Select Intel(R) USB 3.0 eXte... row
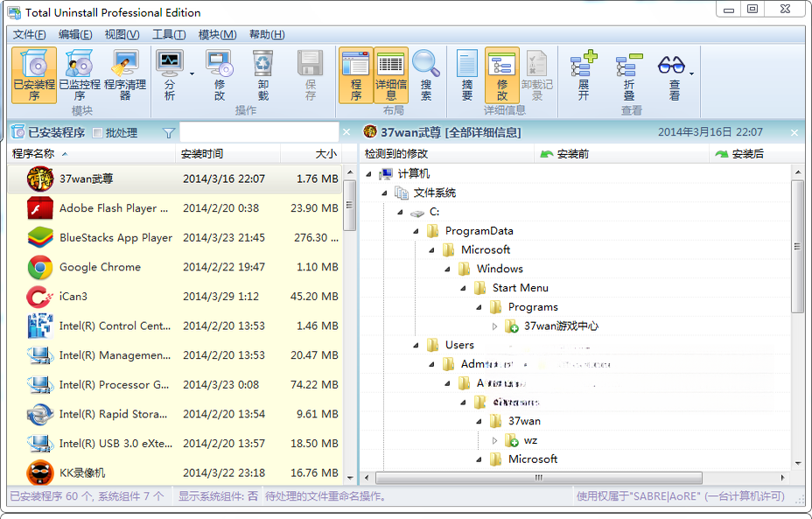The image size is (812, 519). click(x=175, y=444)
